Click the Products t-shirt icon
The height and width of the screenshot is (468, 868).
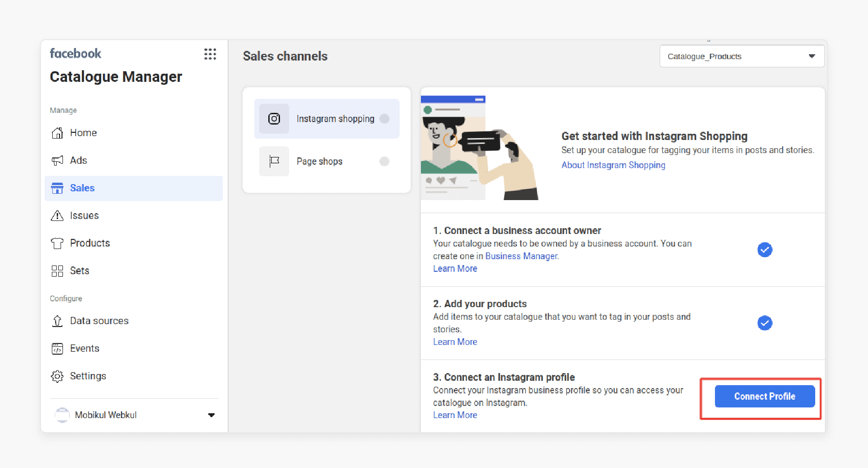[57, 243]
